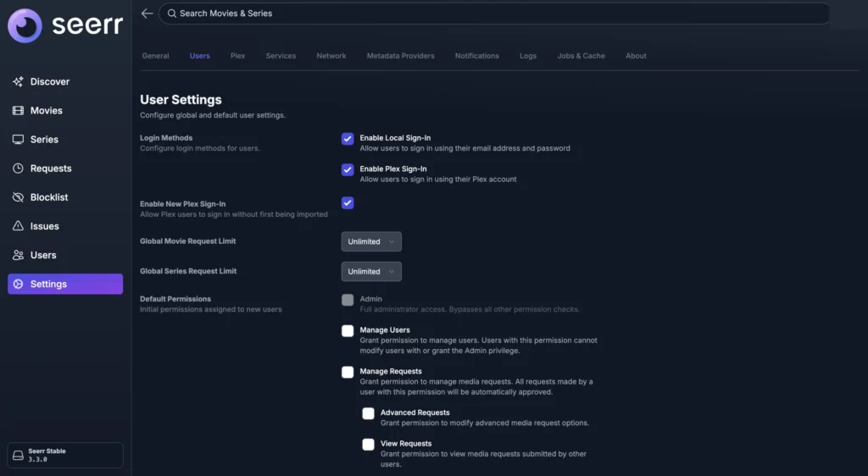
Task: Click the Enable New Plex Sign-In label
Action: click(183, 203)
